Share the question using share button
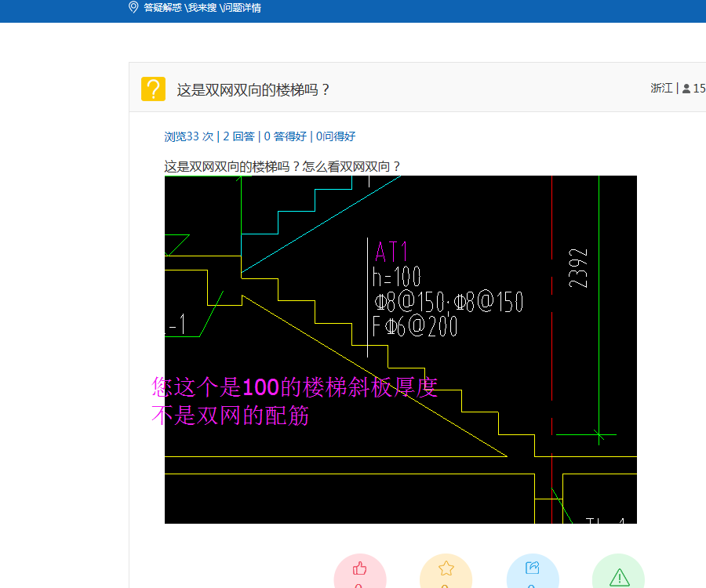Image resolution: width=706 pixels, height=588 pixels. click(533, 571)
